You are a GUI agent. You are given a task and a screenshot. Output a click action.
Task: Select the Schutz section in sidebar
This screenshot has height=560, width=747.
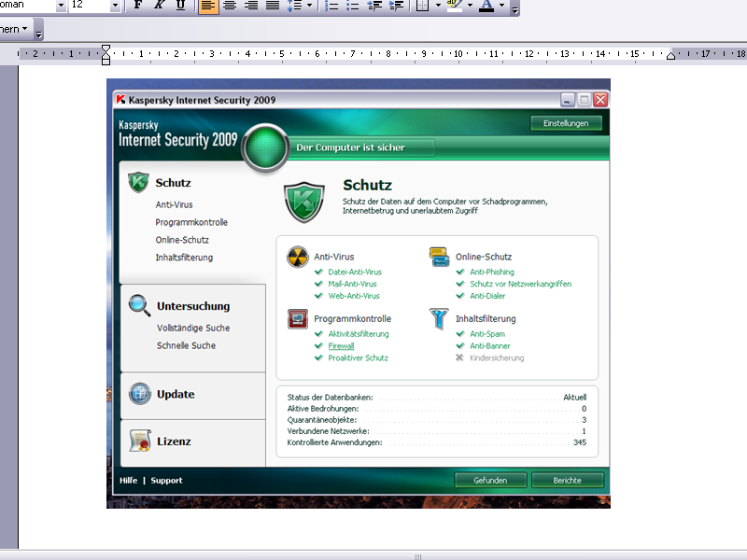(x=173, y=183)
